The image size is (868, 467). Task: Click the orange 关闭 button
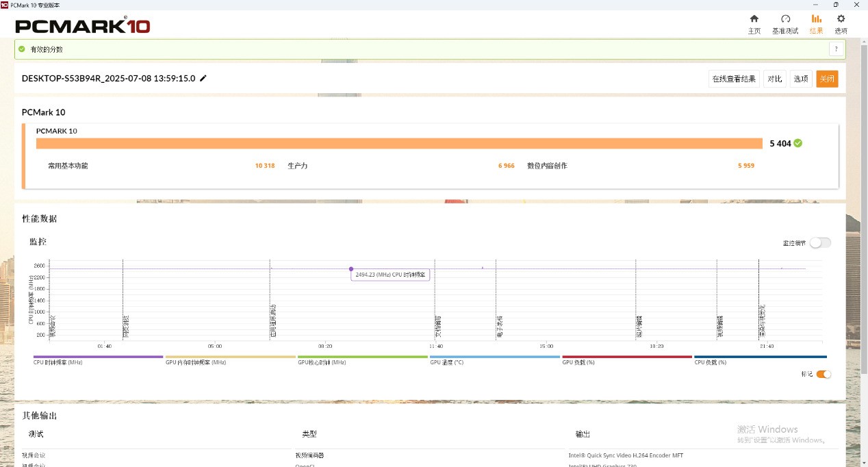[826, 79]
